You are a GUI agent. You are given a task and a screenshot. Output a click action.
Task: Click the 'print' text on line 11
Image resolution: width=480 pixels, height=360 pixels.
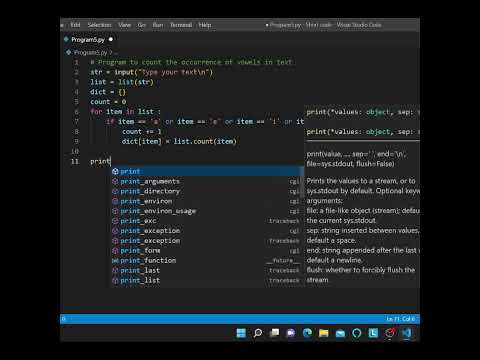(x=100, y=162)
